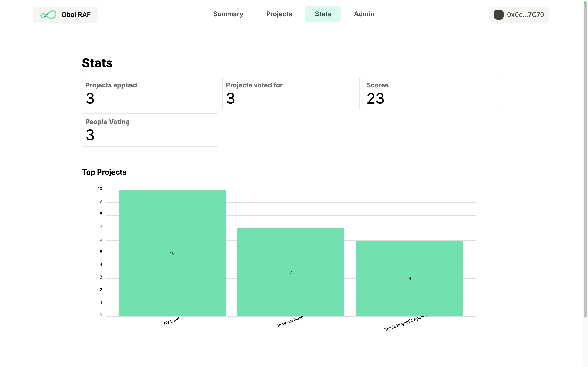Click the wallet avatar icon
The height and width of the screenshot is (367, 588).
tap(498, 14)
